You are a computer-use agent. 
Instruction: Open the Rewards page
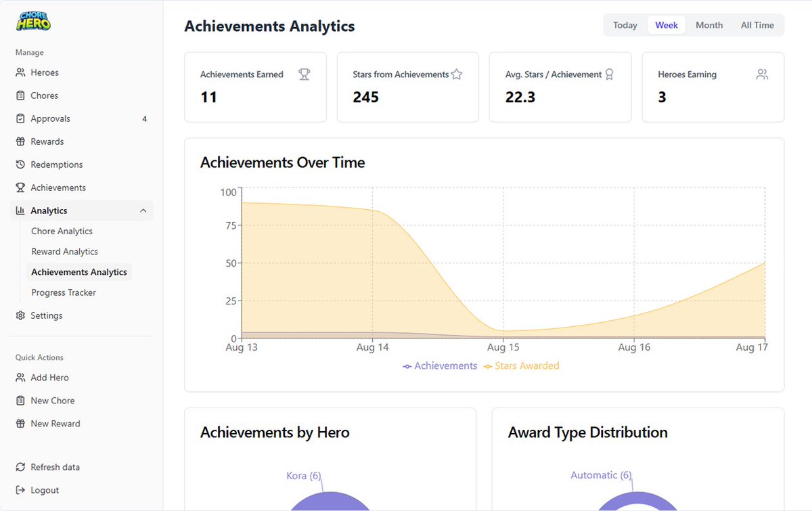click(81, 141)
